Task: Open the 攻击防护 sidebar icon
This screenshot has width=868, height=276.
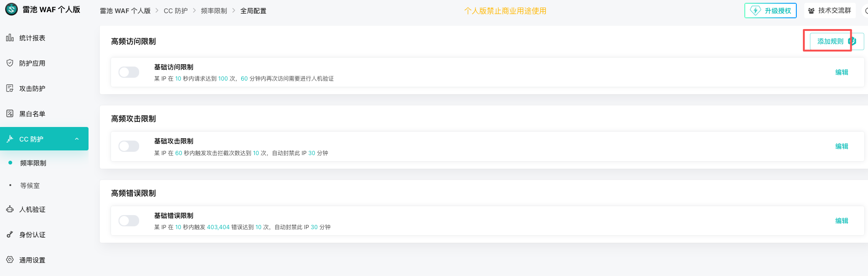Action: [10, 88]
